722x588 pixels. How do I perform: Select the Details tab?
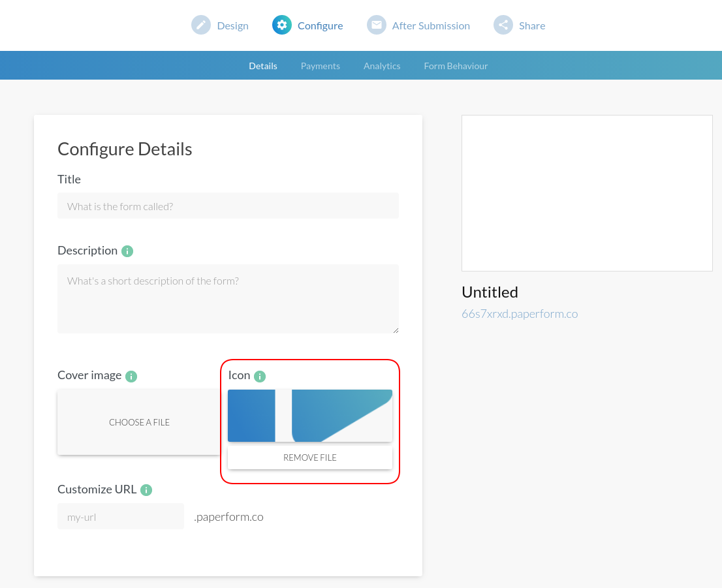pyautogui.click(x=262, y=65)
